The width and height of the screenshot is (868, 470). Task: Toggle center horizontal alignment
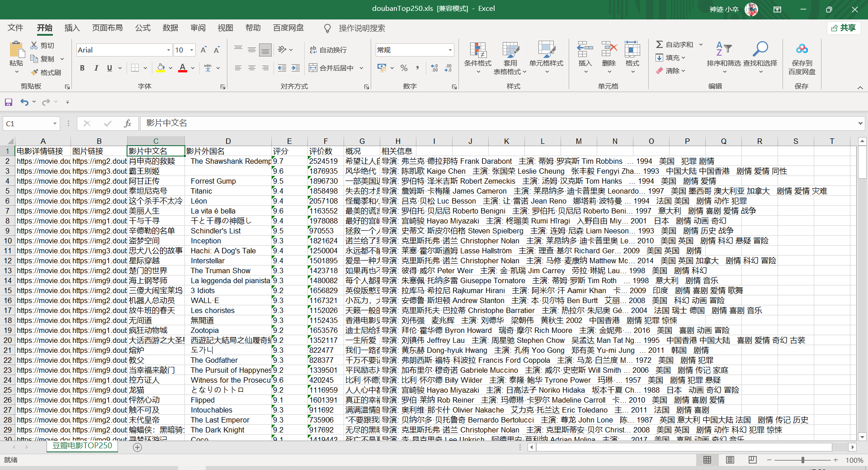pyautogui.click(x=252, y=68)
